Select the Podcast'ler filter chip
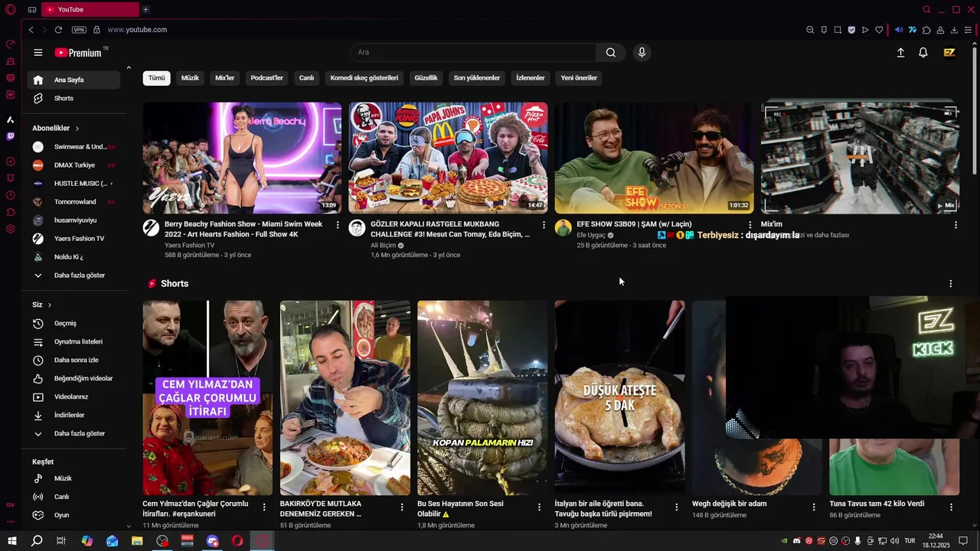The image size is (980, 551). 266,78
